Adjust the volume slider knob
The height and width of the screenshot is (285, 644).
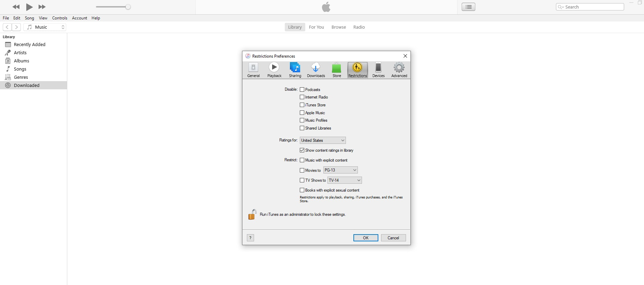tap(128, 7)
